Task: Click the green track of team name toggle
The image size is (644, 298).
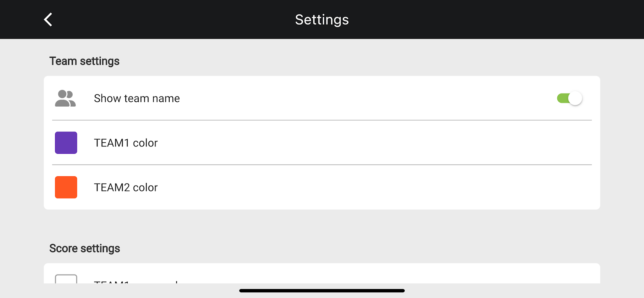Action: (x=562, y=98)
